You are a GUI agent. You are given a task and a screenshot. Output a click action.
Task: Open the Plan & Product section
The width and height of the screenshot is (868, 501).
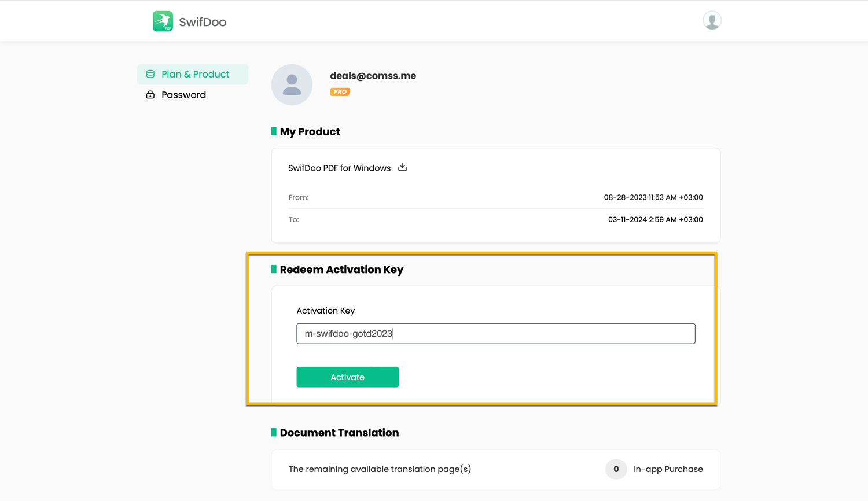(x=195, y=74)
